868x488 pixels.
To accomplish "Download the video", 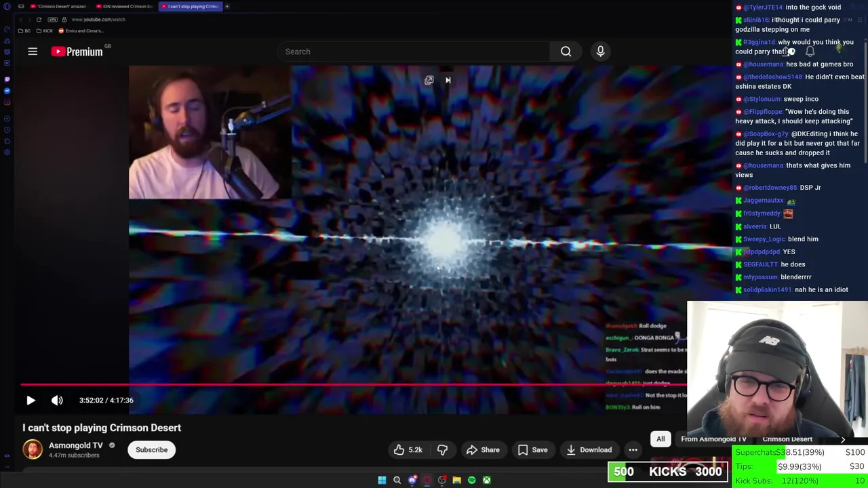I will [x=589, y=450].
